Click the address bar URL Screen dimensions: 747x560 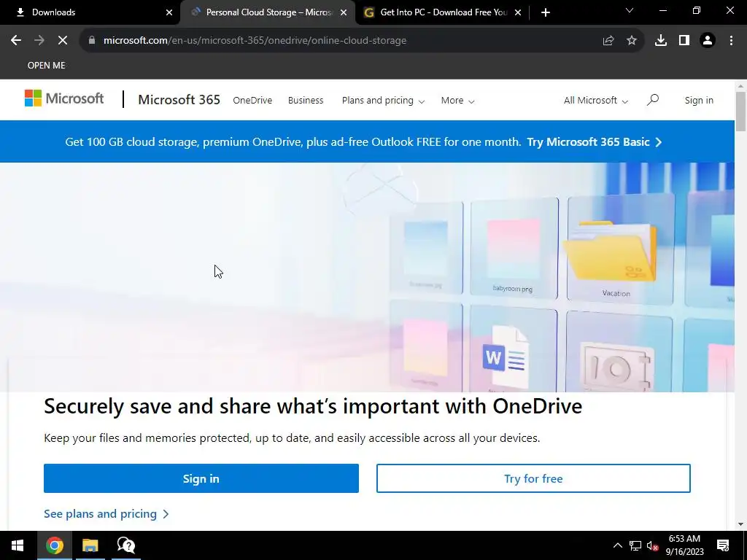[x=255, y=41]
